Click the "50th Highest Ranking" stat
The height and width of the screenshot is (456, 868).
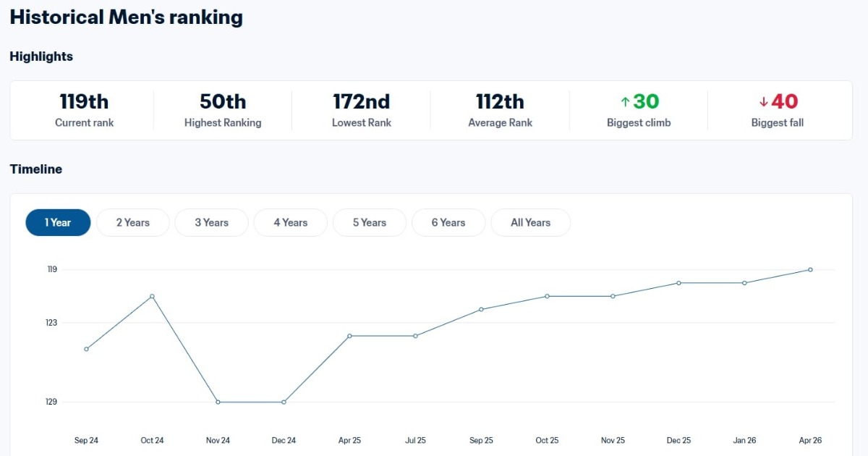[222, 110]
